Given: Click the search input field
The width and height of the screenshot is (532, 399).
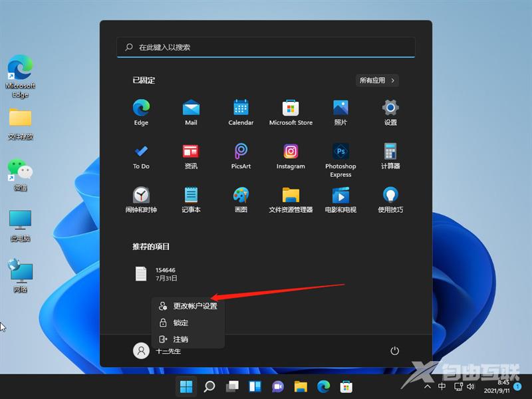Looking at the screenshot, I should click(x=266, y=47).
